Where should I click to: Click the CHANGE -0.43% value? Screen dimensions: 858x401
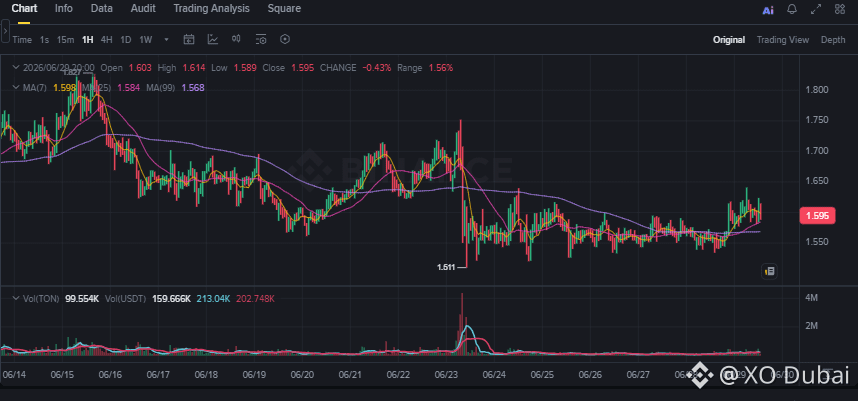coord(377,68)
